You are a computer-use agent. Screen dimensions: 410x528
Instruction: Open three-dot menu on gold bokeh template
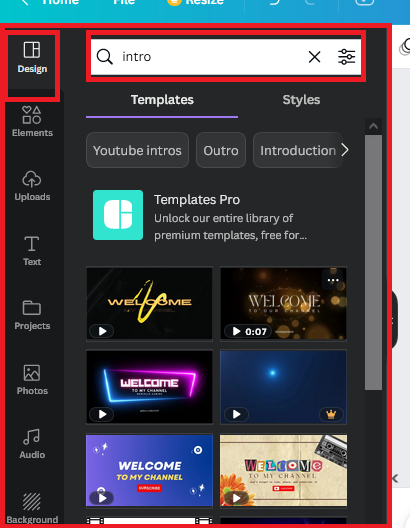click(x=333, y=280)
